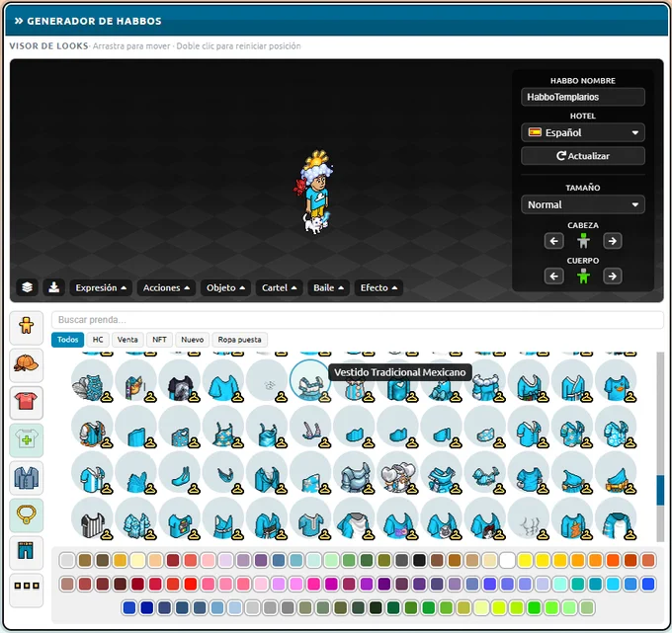Open the body category icon in sidebar
Image resolution: width=672 pixels, height=633 pixels.
(26, 327)
